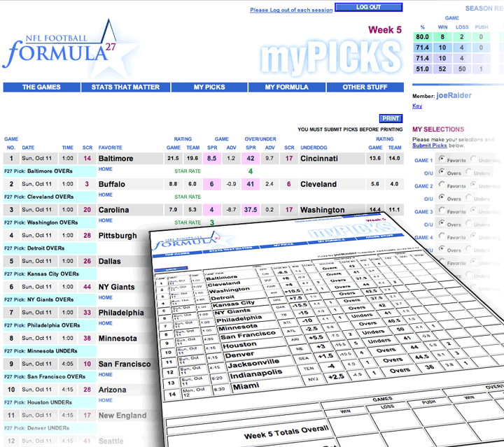This screenshot has width=504, height=447.
Task: Click 'F27 Pick: Baltimore OVERs' row
Action: pos(50,171)
